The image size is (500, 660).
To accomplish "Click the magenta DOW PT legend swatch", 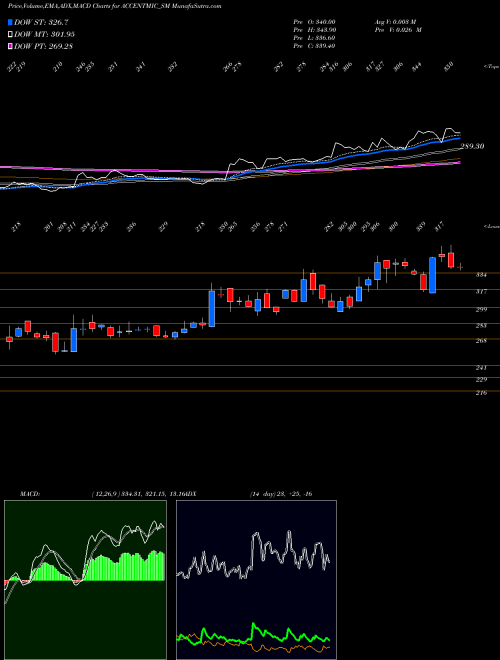I will pyautogui.click(x=10, y=46).
